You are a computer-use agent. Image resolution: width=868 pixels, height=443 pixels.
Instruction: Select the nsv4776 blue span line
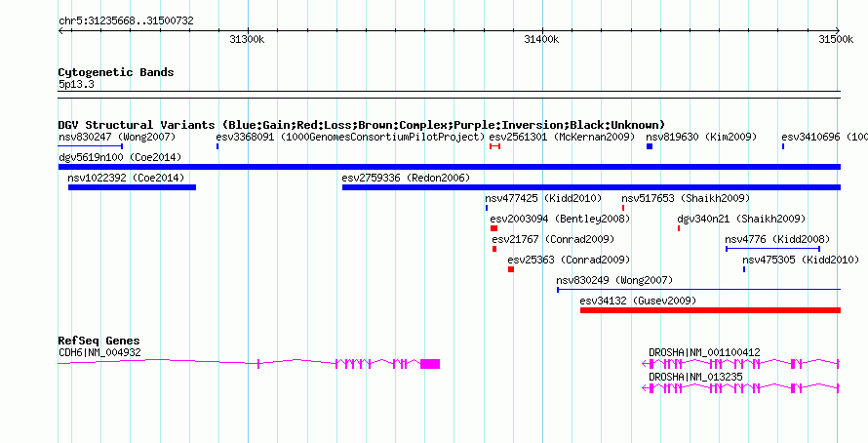pos(772,249)
